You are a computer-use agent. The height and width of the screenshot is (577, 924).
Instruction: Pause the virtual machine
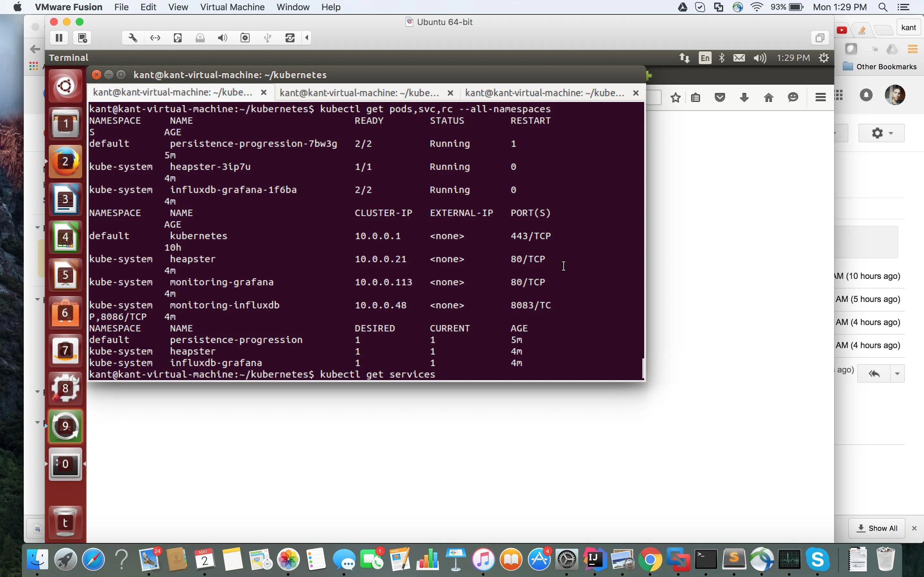[59, 38]
